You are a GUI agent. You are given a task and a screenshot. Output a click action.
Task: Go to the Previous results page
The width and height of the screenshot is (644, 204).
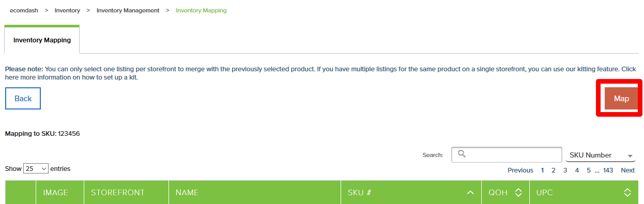[520, 170]
